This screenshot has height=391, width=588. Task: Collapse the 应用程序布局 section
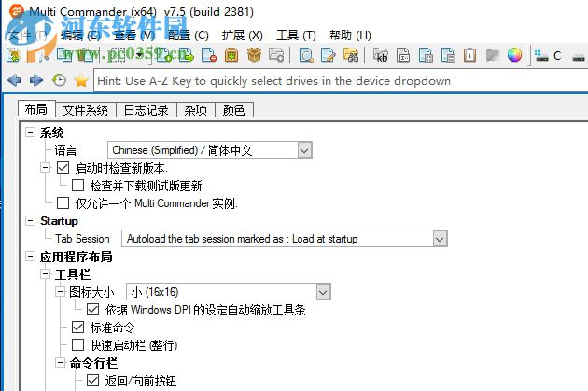pos(30,257)
